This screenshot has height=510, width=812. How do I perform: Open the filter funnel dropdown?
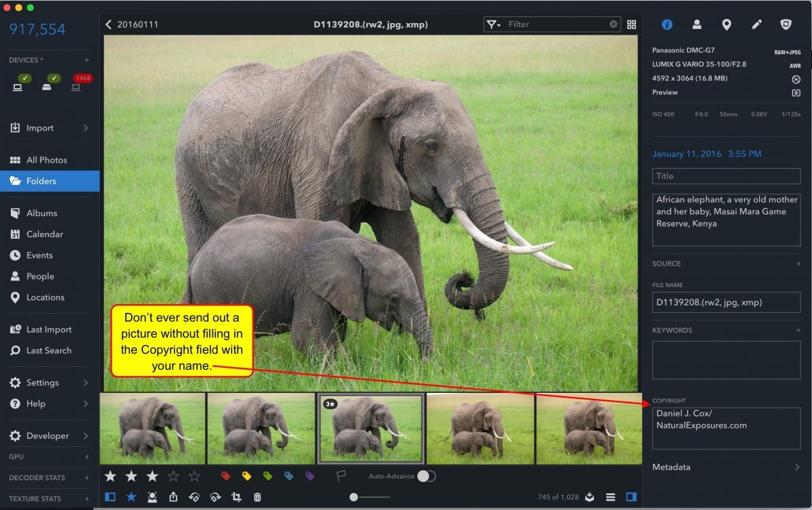coord(495,24)
